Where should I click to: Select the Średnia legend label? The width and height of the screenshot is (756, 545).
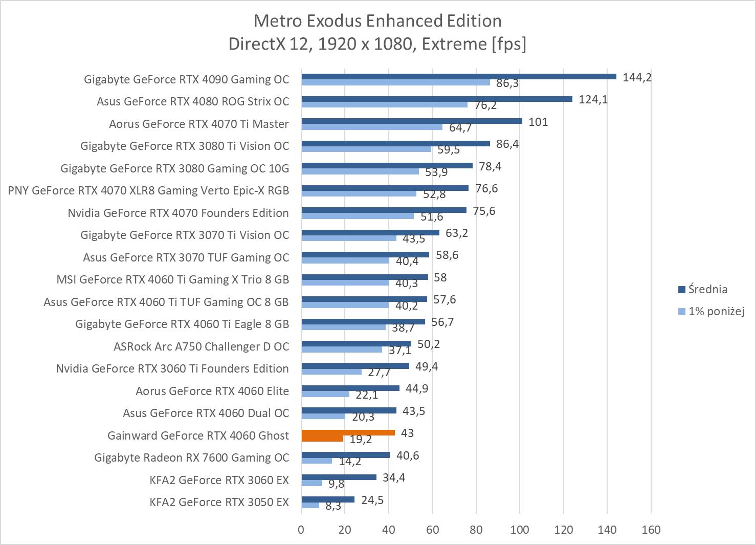pos(707,289)
